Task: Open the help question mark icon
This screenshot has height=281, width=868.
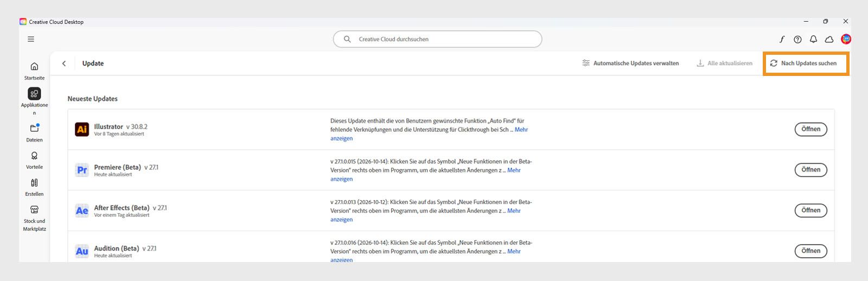Action: (797, 39)
